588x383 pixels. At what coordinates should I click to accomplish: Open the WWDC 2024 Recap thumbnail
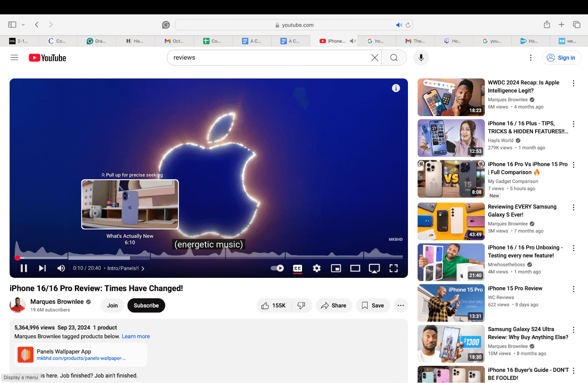[x=451, y=97]
